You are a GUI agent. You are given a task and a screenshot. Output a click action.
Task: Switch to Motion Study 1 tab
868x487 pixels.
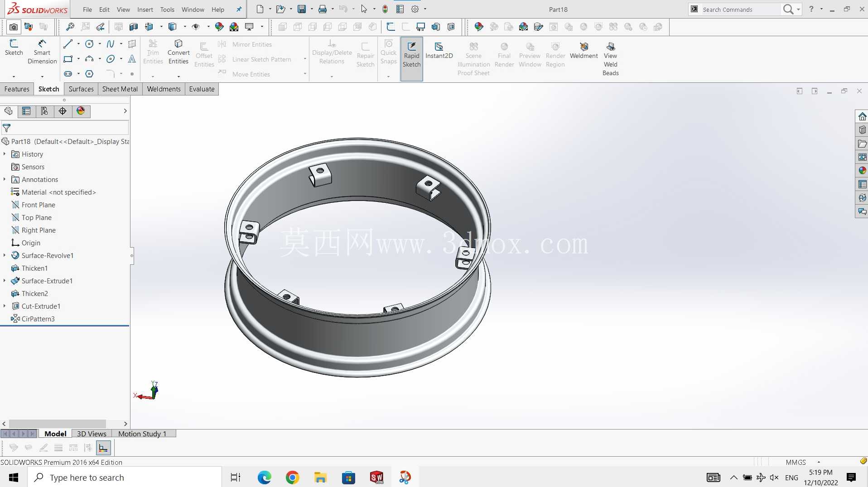(x=142, y=434)
